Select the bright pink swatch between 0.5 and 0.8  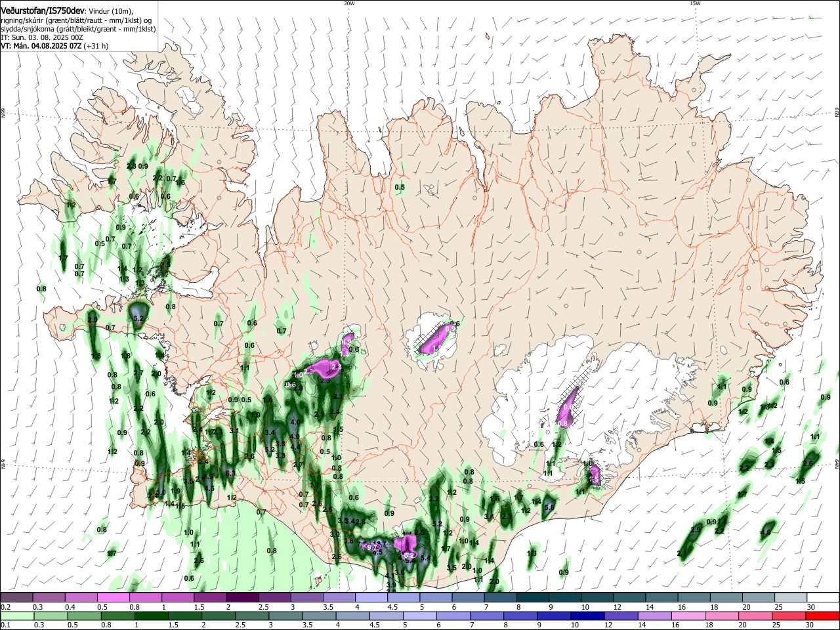point(113,598)
